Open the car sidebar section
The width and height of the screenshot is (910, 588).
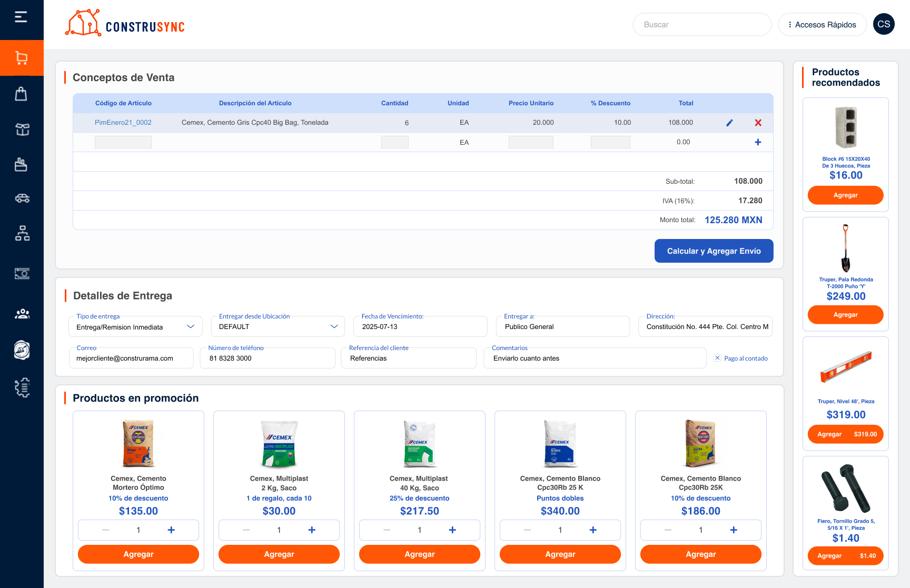click(x=22, y=198)
